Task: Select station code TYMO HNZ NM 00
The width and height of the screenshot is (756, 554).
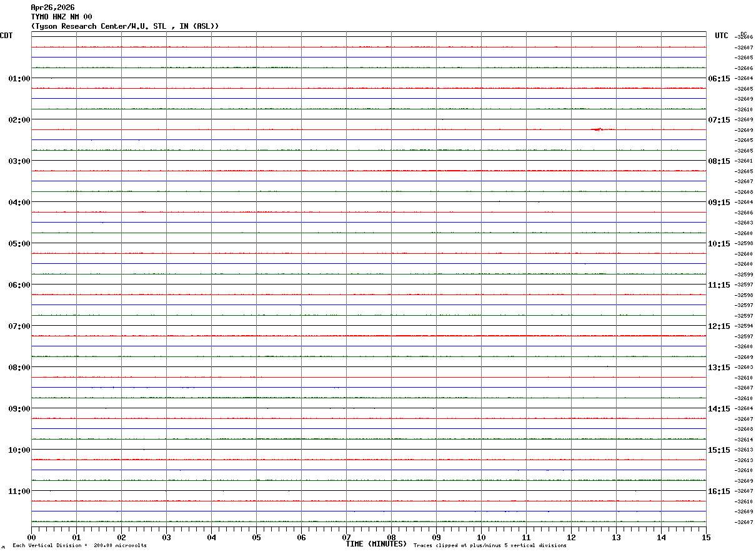Action: tap(61, 17)
